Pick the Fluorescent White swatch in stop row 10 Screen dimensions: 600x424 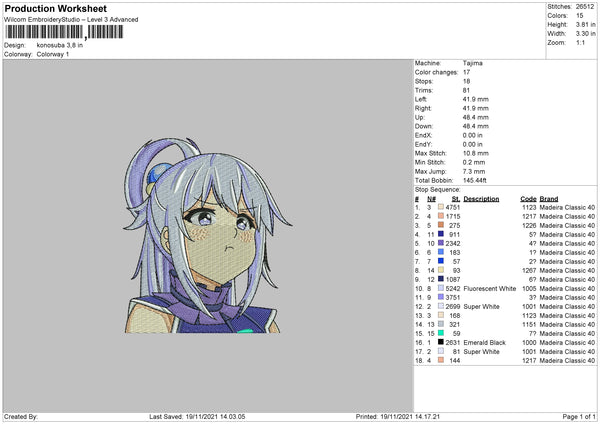tap(441, 288)
